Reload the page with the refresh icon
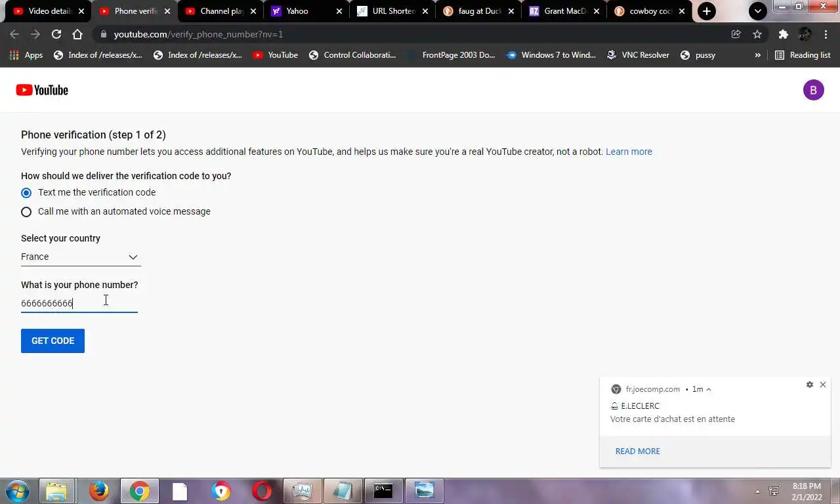840x504 pixels. pos(56,34)
